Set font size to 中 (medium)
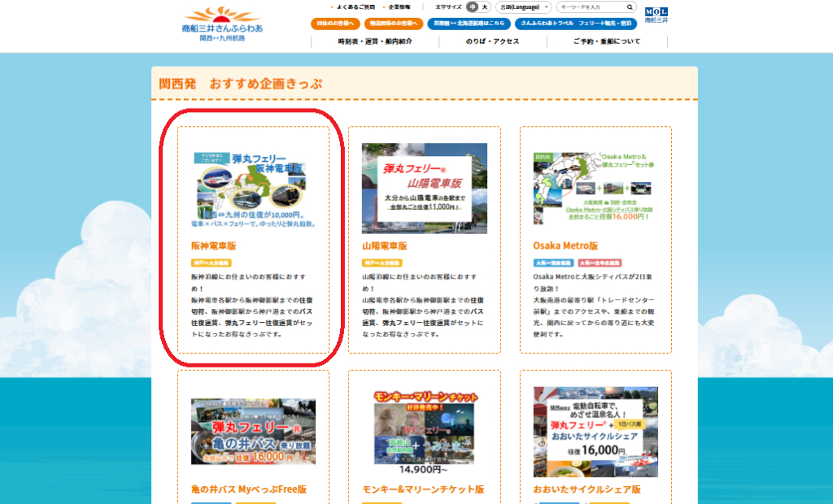Viewport: 833px width, 504px height. coord(473,7)
